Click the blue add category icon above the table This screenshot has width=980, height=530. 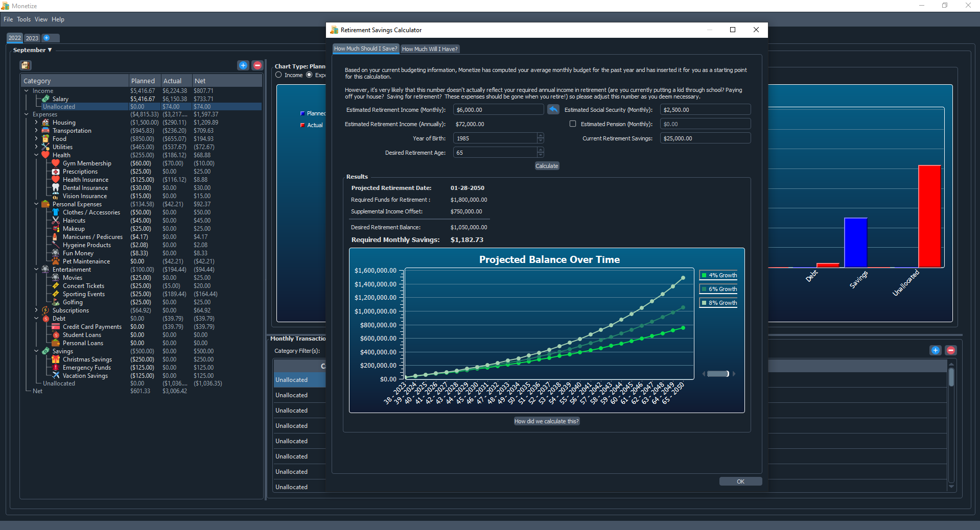coord(243,65)
